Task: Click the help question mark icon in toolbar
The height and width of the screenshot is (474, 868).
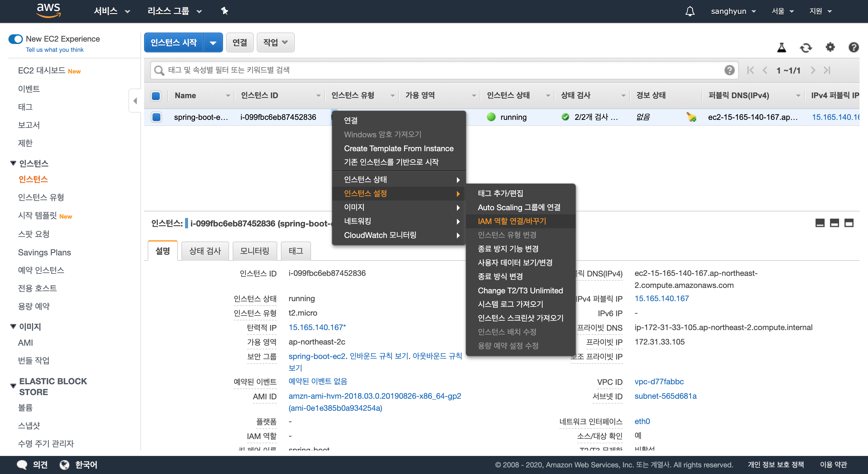Action: coord(854,48)
